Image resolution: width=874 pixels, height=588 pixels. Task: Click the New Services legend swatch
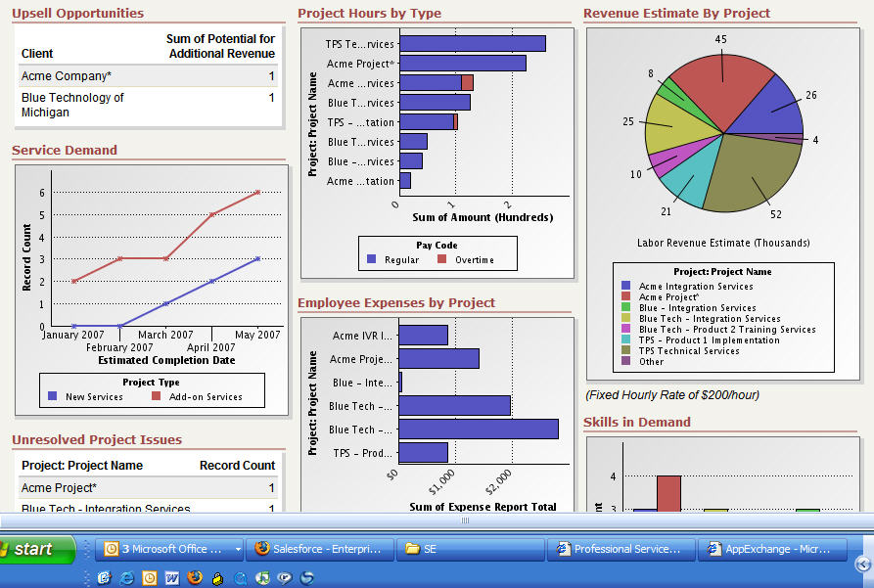tap(53, 395)
